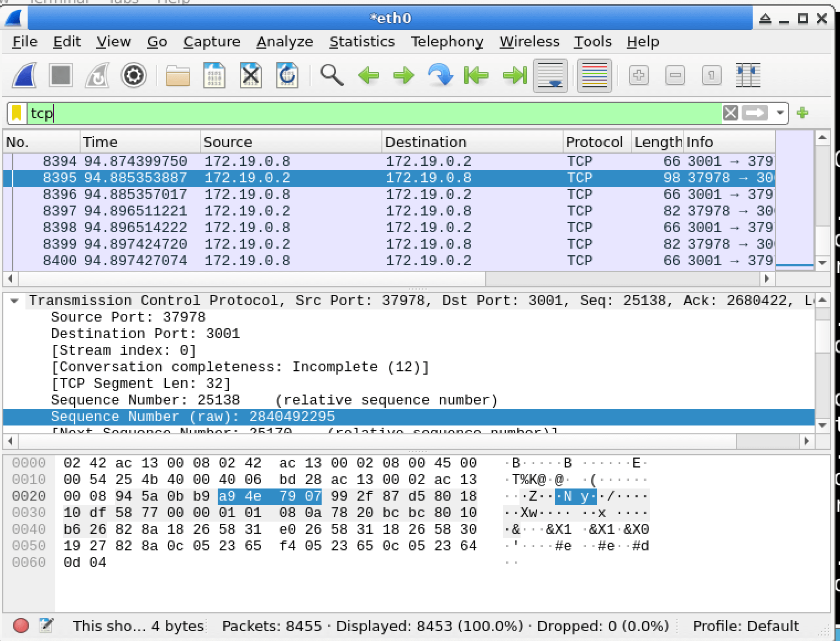Open the Analyze menu
Image resolution: width=840 pixels, height=641 pixels.
pos(285,42)
